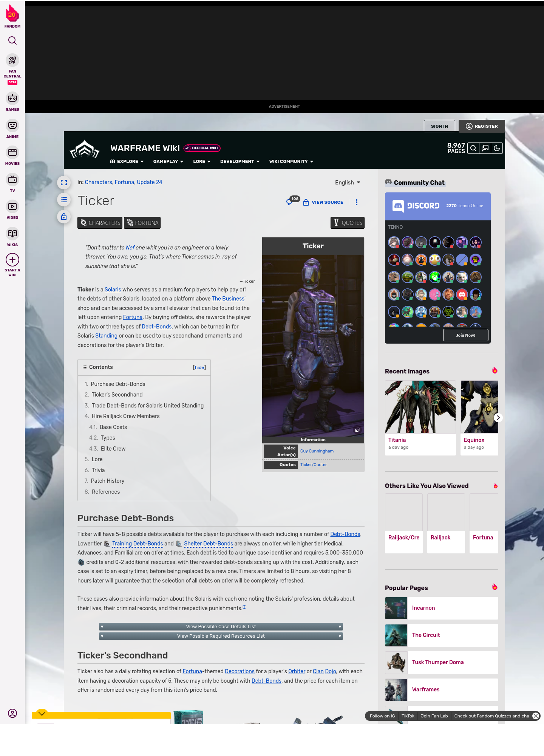Hide the Contents table

199,367
